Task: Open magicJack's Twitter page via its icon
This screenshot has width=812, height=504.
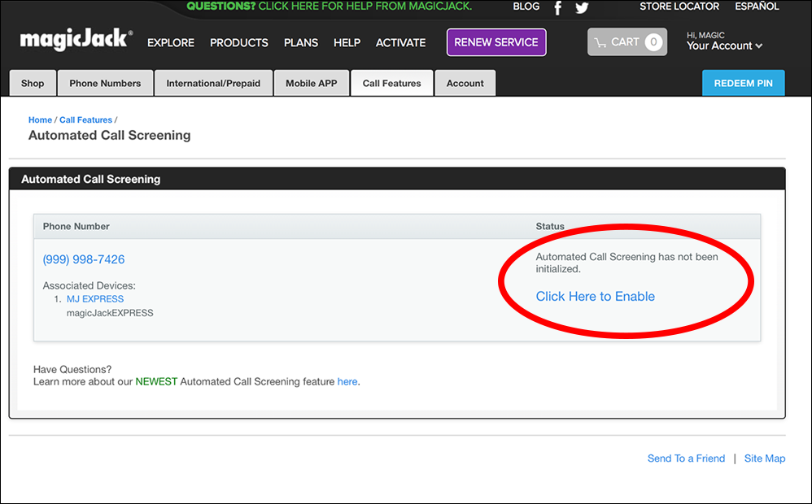Action: [x=582, y=7]
